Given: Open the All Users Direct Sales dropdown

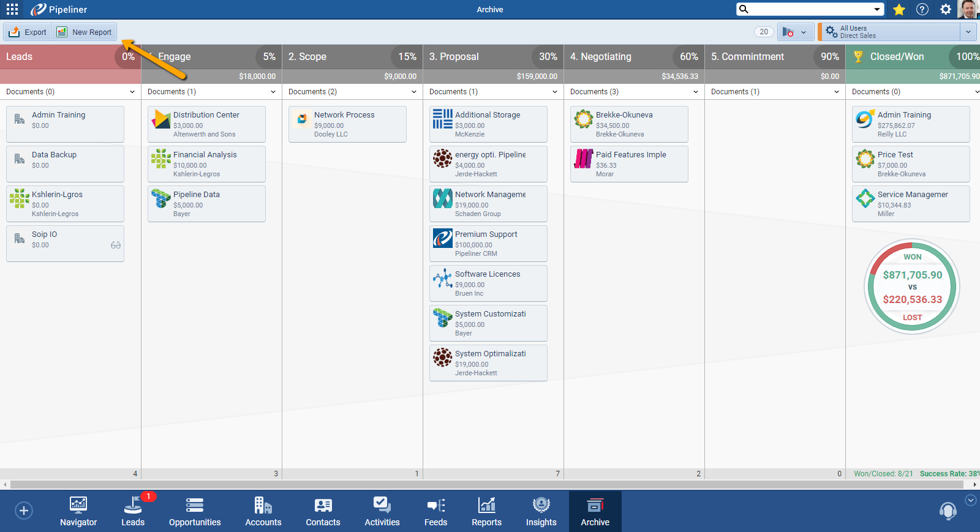Looking at the screenshot, I should pyautogui.click(x=896, y=32).
